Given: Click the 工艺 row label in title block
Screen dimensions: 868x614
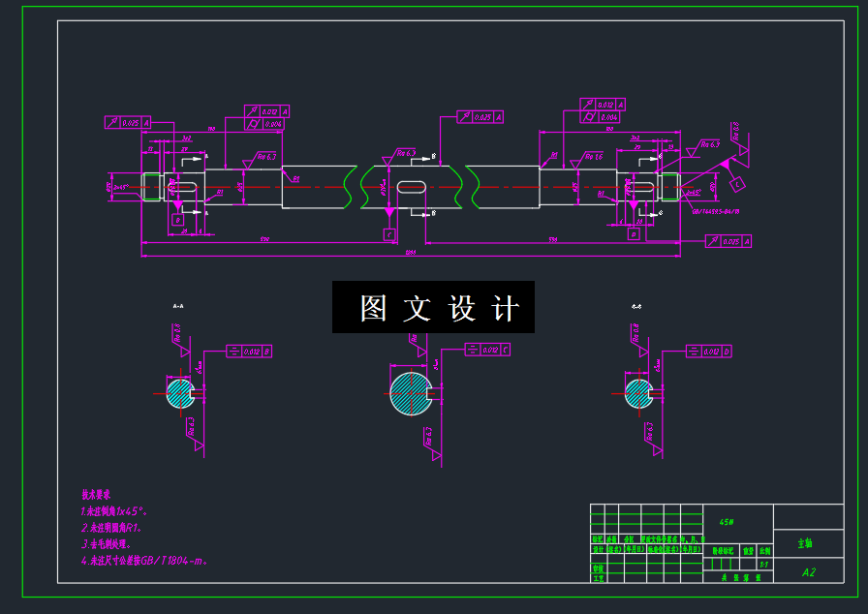Looking at the screenshot, I should click(598, 578).
